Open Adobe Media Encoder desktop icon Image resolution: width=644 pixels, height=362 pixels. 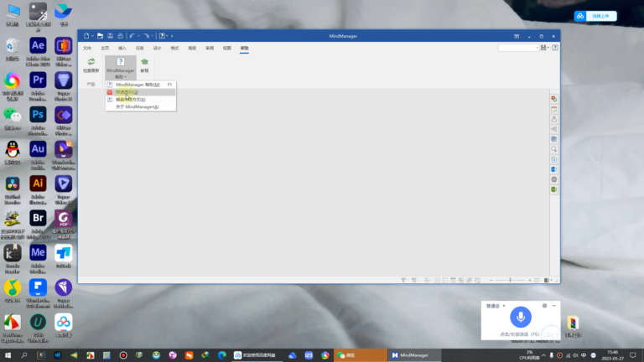(x=38, y=258)
